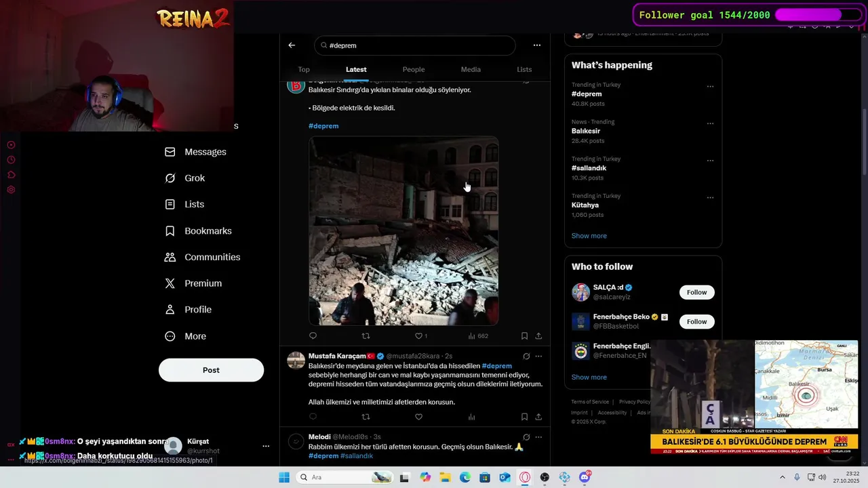Show hidden system tray icons

coord(782,477)
